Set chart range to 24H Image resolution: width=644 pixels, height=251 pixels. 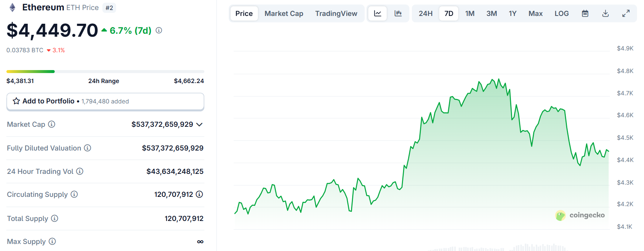[x=426, y=13]
